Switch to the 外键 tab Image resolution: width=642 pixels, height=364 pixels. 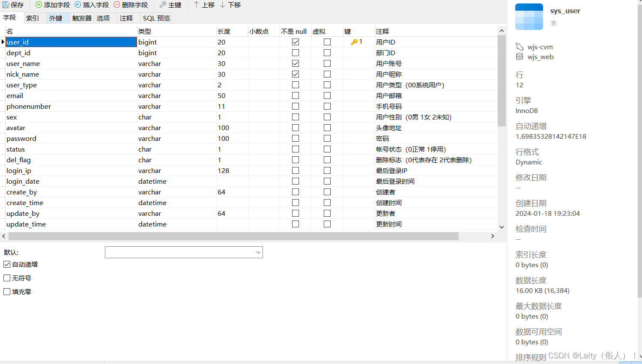click(56, 18)
